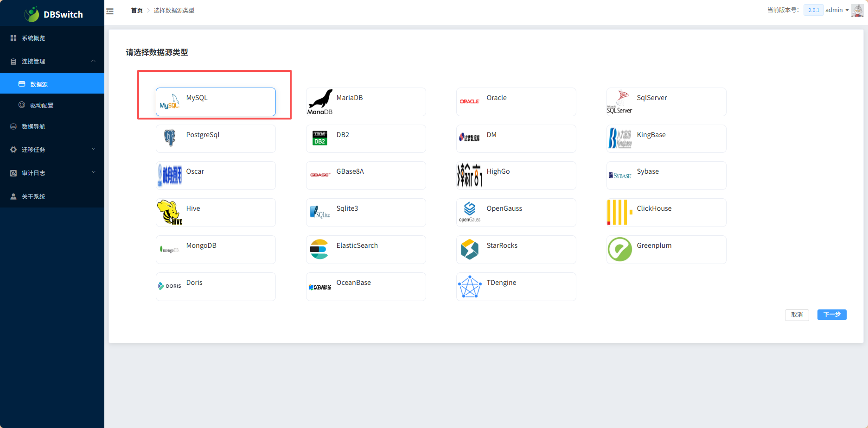
Task: Select the MariaDB label text
Action: click(350, 98)
